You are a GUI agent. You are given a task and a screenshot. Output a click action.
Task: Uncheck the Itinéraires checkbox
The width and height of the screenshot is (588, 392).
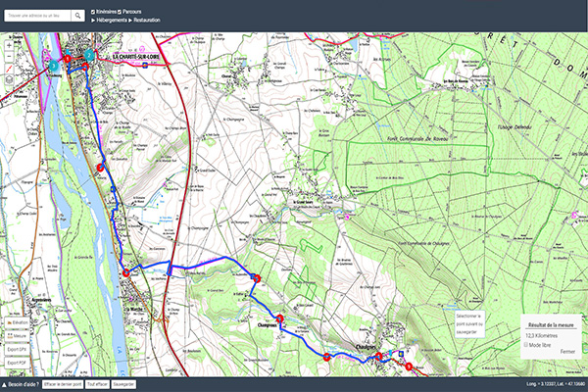[93, 10]
